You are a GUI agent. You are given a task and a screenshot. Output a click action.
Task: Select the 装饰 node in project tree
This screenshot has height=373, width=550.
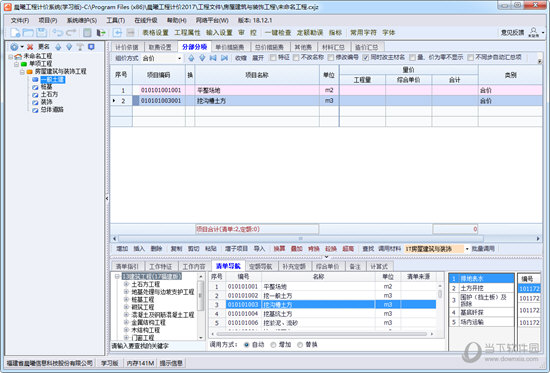click(47, 102)
